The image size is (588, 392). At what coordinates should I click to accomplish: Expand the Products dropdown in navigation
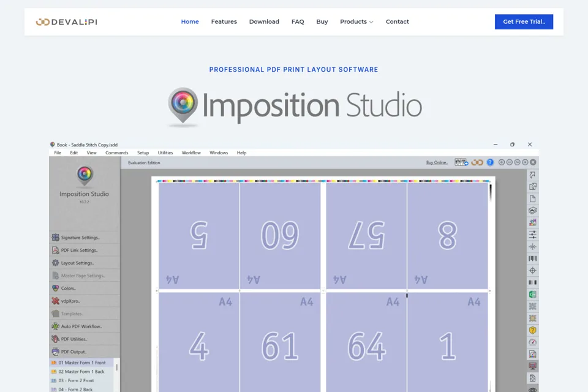tap(356, 22)
